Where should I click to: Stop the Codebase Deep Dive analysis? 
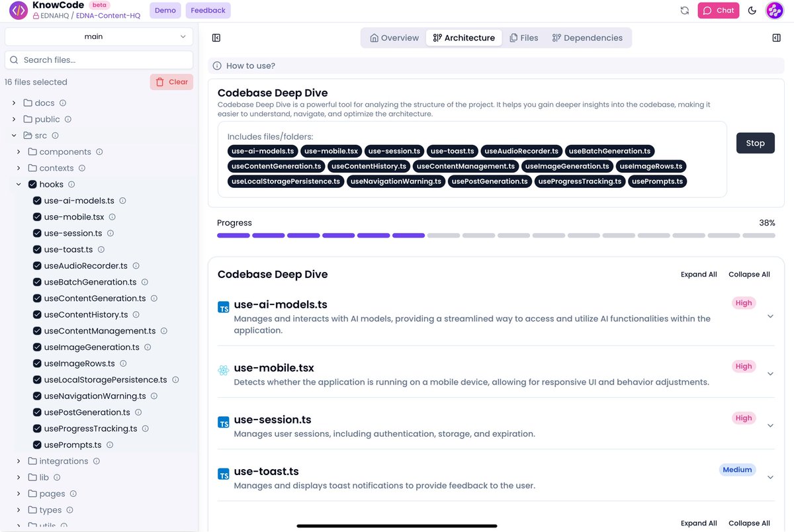point(755,142)
